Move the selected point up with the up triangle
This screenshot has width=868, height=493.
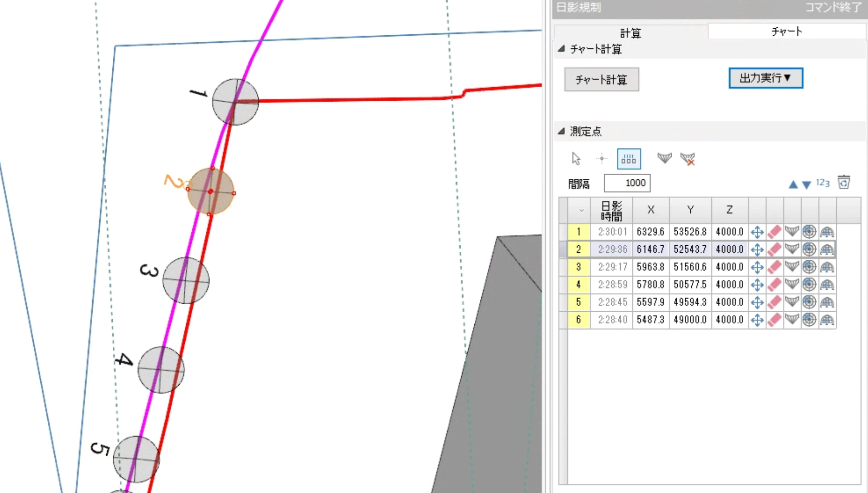tap(793, 184)
